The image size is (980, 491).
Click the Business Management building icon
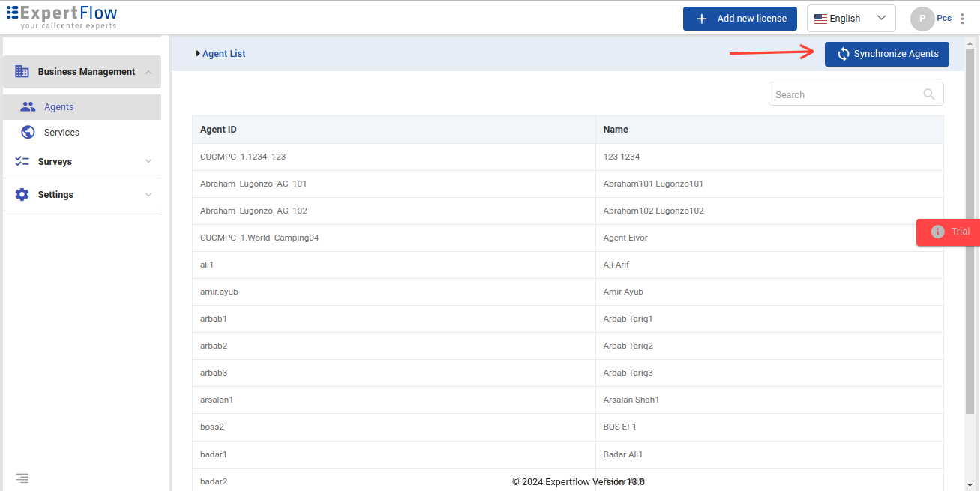tap(22, 72)
